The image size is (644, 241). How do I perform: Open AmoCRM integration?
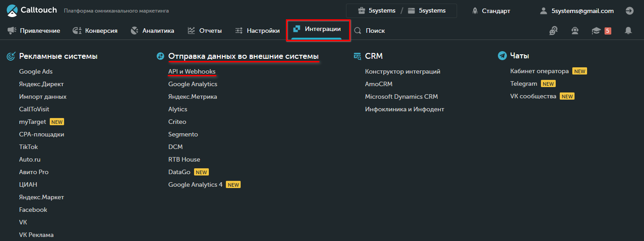(x=379, y=84)
